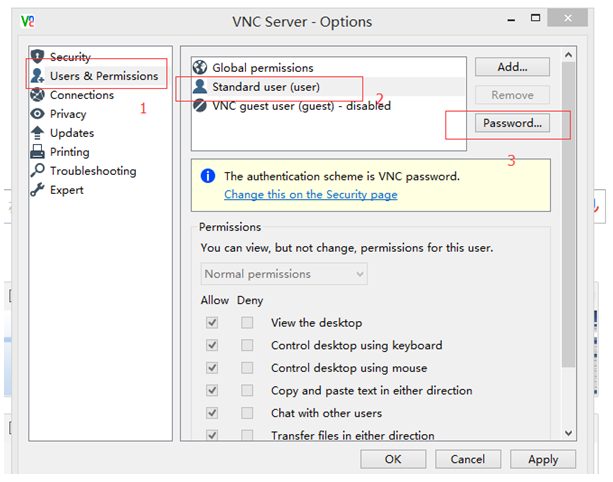
Task: Select the Connections icon in sidebar
Action: coord(38,95)
